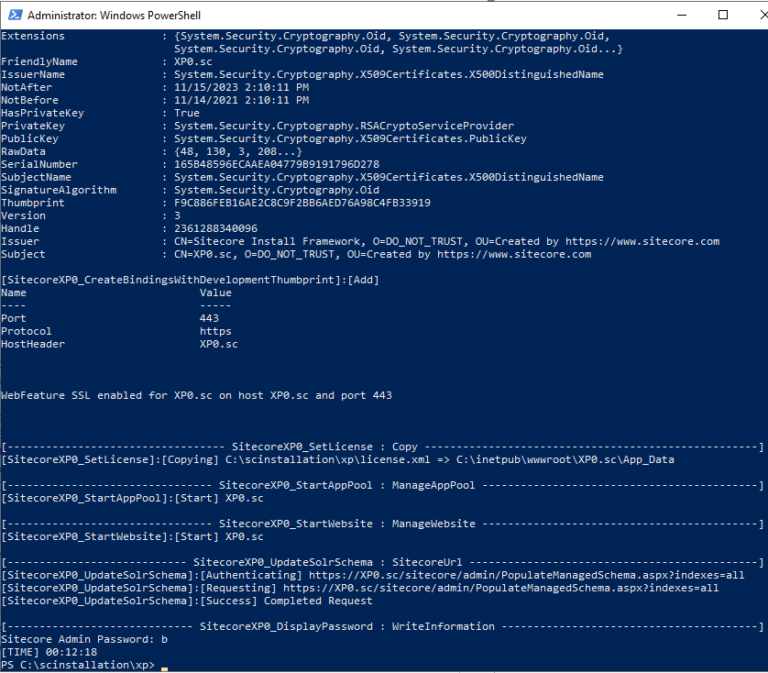This screenshot has width=768, height=673.
Task: Click the Thumbprint hash value
Action: coord(301,203)
